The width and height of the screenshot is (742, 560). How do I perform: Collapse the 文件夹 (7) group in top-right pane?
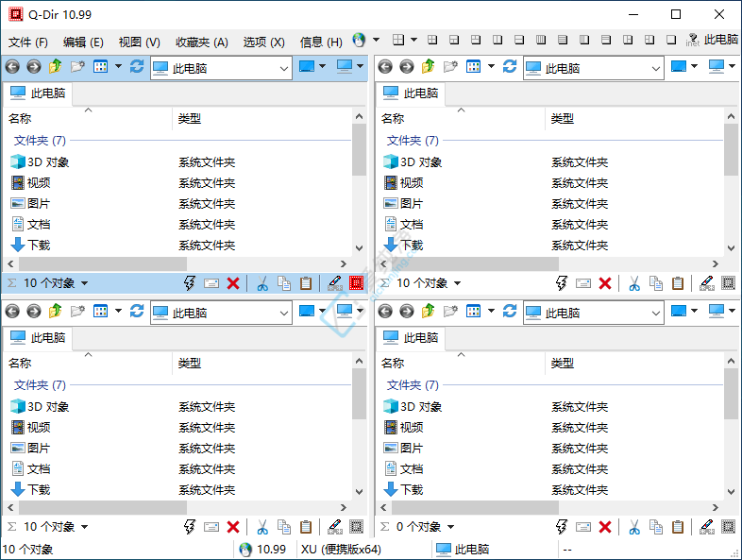[x=413, y=140]
